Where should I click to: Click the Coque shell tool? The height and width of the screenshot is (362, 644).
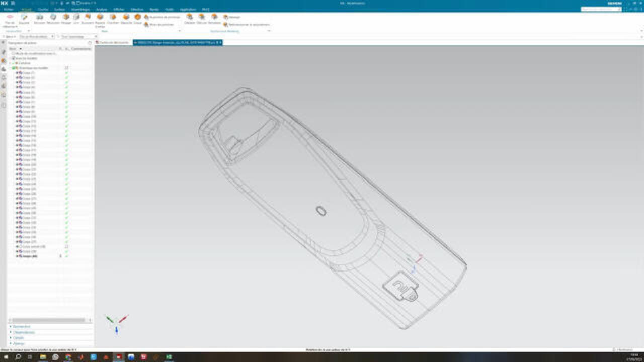137,18
